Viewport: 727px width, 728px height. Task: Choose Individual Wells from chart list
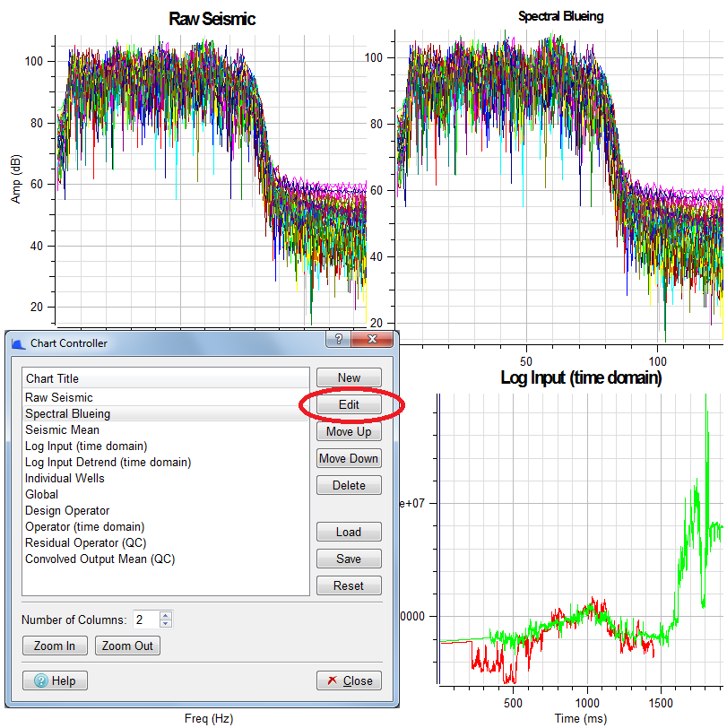click(x=65, y=479)
